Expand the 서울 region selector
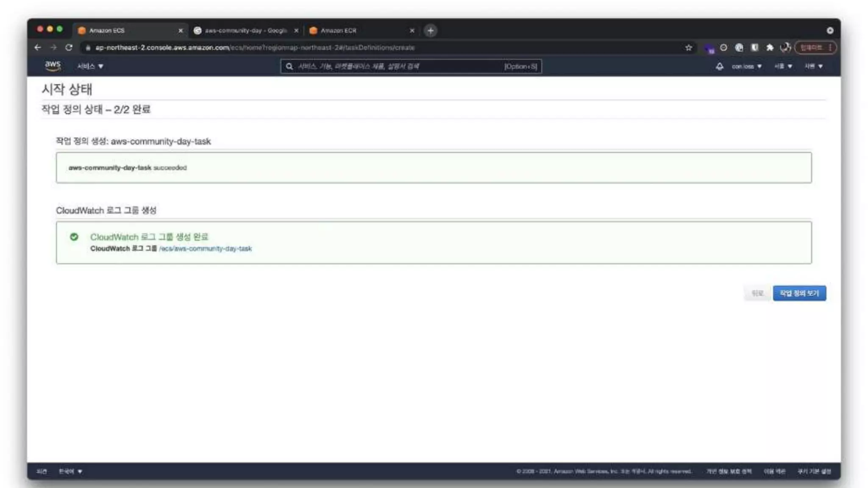 [x=783, y=66]
